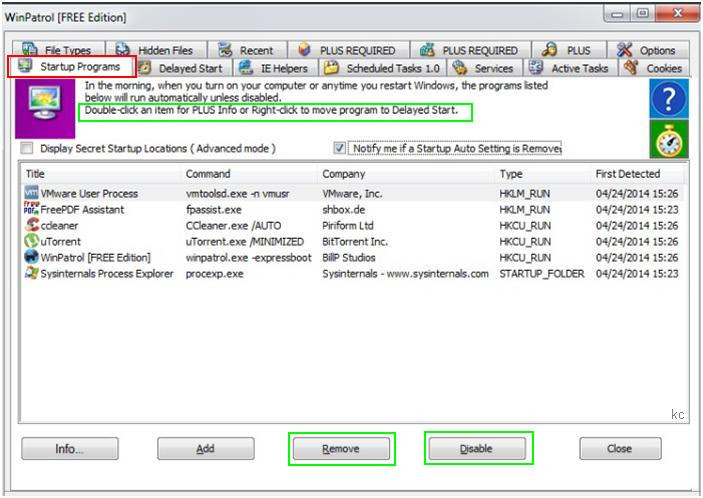Click the Hidden Files tab icon
The image size is (703, 498).
pos(122,50)
